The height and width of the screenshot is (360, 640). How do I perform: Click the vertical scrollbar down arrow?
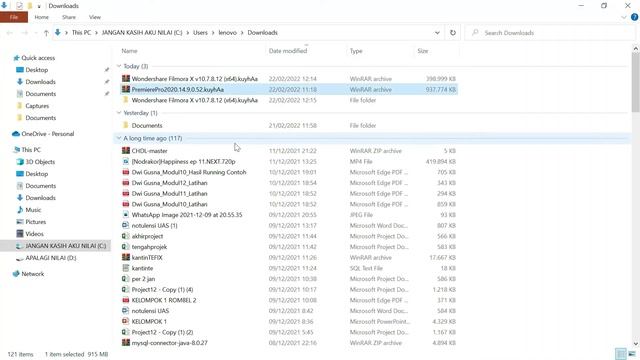pyautogui.click(x=636, y=344)
